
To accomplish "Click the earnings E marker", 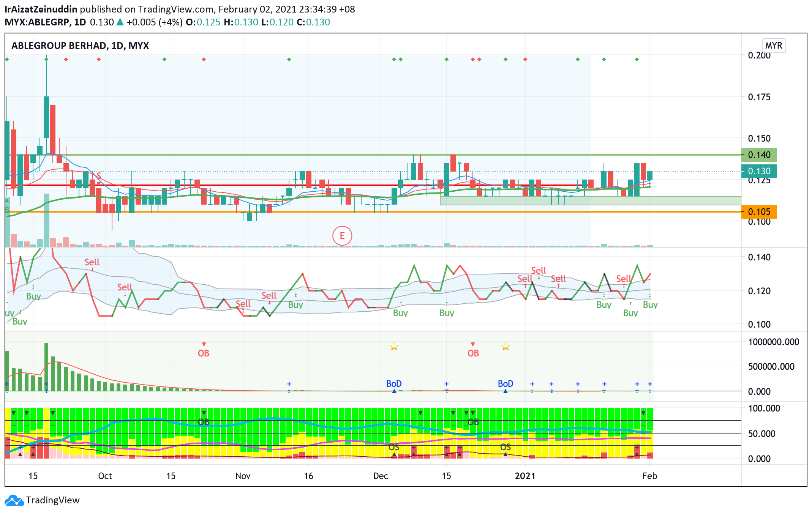I will (342, 236).
